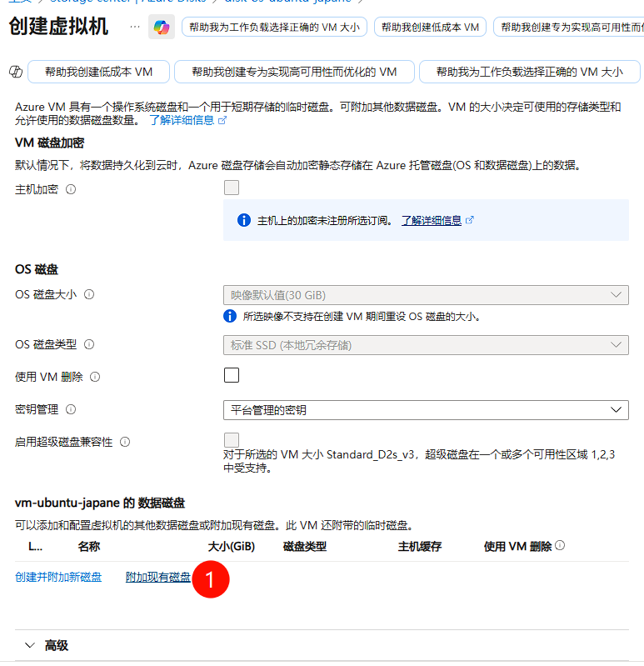Toggle the 主机加密 checkbox
Screen dimensions: 644x666
coord(232,188)
